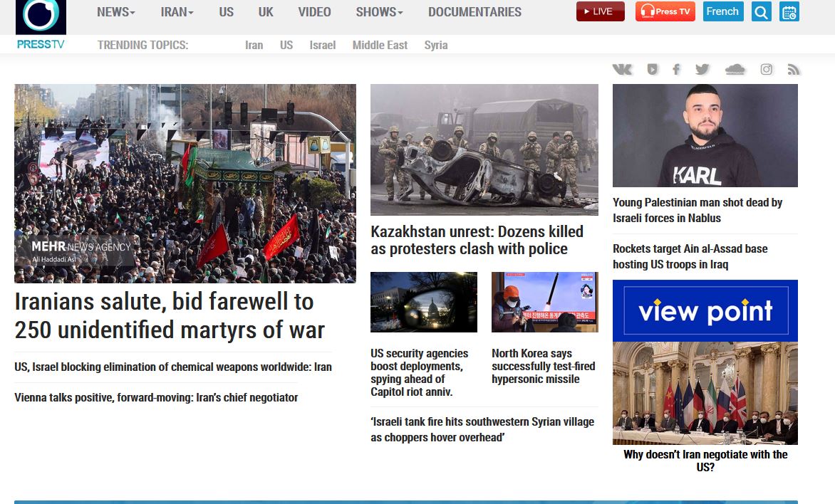
Task: Open the Capitol reflection thumbnail
Action: 424,302
